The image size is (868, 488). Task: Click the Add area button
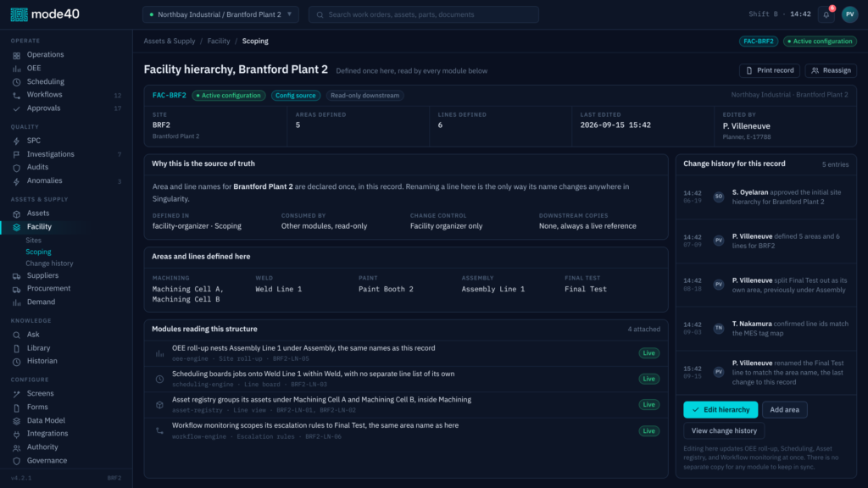pyautogui.click(x=784, y=409)
